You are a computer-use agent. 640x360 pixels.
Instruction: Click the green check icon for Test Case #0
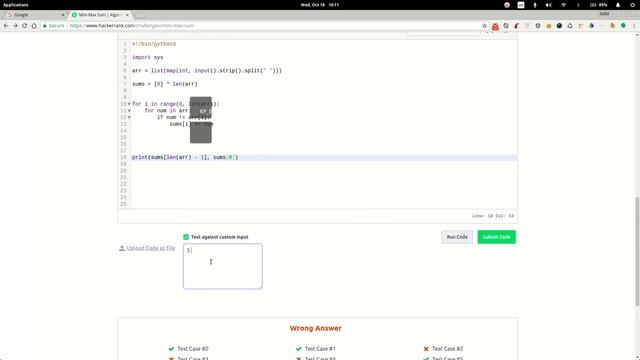[171, 349]
